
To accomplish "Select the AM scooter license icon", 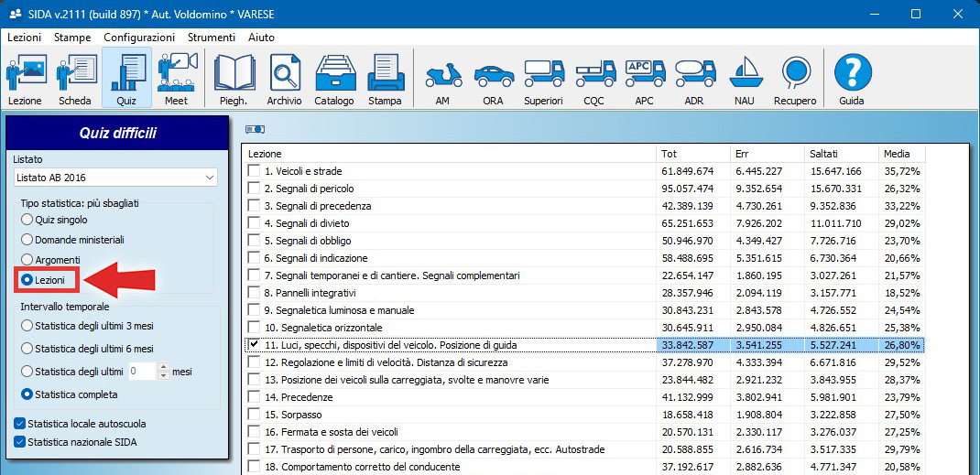I will point(442,79).
